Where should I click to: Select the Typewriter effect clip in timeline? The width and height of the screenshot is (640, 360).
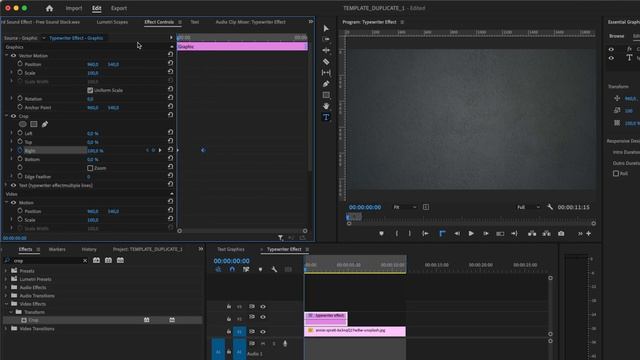coord(326,318)
